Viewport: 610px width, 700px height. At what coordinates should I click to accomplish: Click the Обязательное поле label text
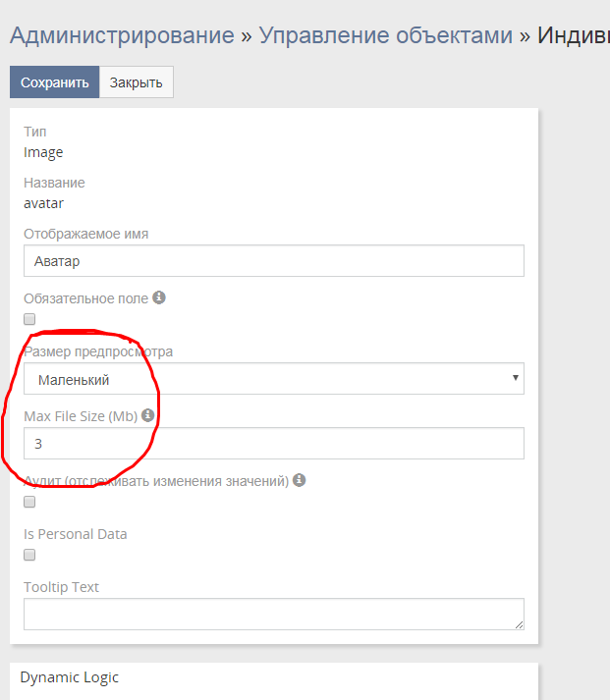click(85, 297)
